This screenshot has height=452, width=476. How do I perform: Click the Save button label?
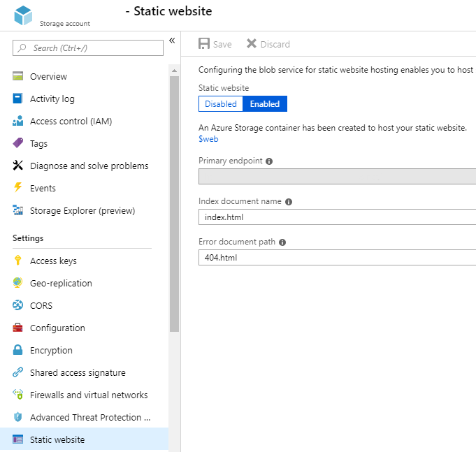click(x=222, y=44)
